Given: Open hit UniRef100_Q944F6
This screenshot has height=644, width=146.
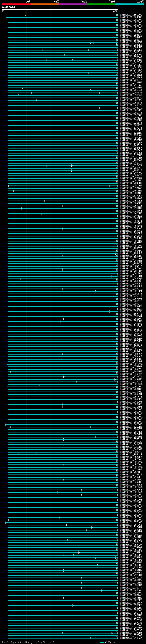Looking at the screenshot, I should pos(131,37).
